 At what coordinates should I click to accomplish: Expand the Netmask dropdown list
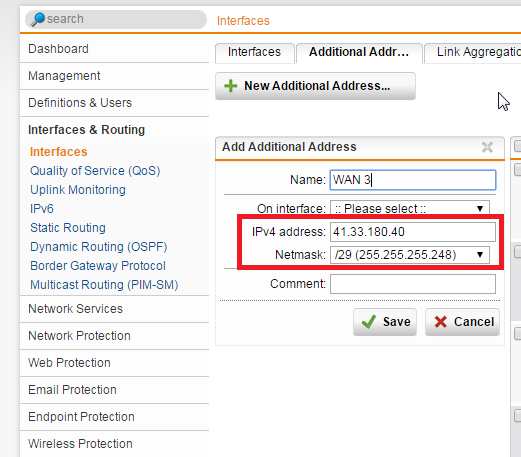coord(410,255)
